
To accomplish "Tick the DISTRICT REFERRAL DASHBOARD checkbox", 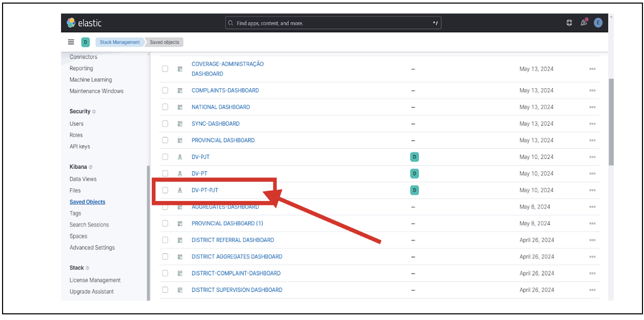I will [x=165, y=240].
